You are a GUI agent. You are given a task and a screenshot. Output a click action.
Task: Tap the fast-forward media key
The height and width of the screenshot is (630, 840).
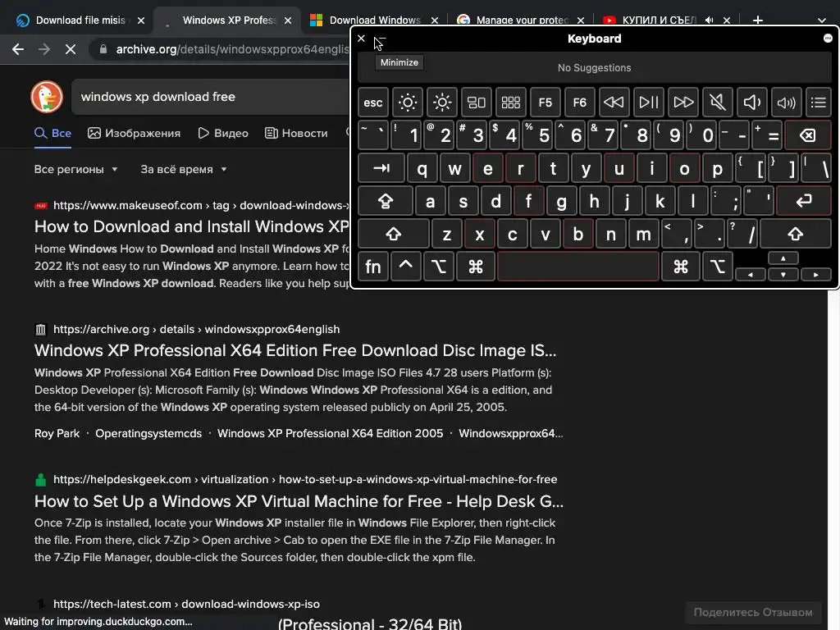click(x=683, y=102)
